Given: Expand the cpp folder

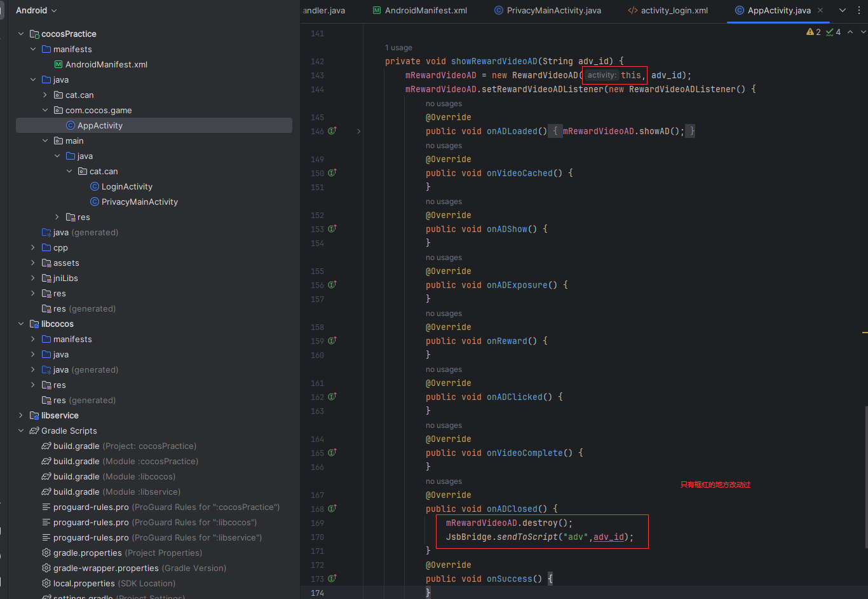Looking at the screenshot, I should (33, 247).
